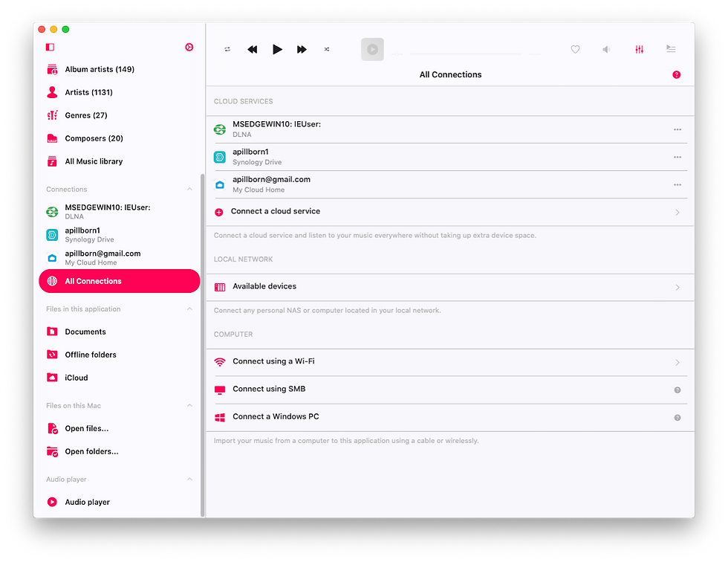Open more options for apillborn1 Synology Drive
Viewport: 728px width, 562px height.
[677, 157]
